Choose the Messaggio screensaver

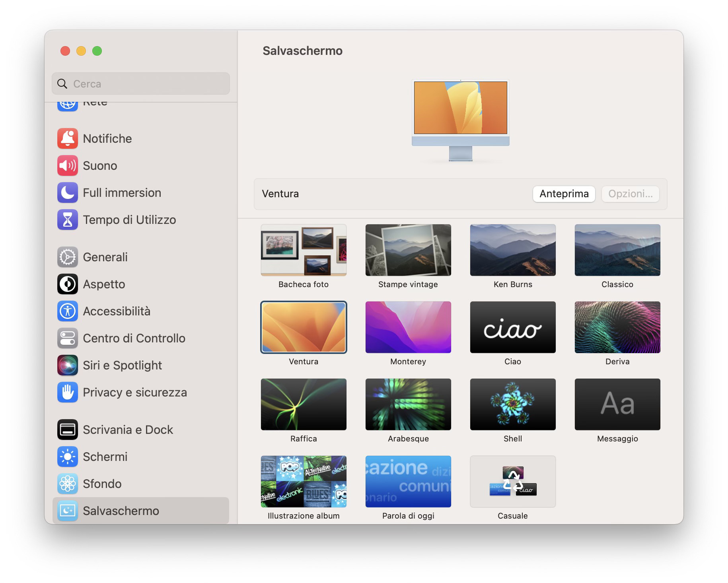[x=617, y=404]
